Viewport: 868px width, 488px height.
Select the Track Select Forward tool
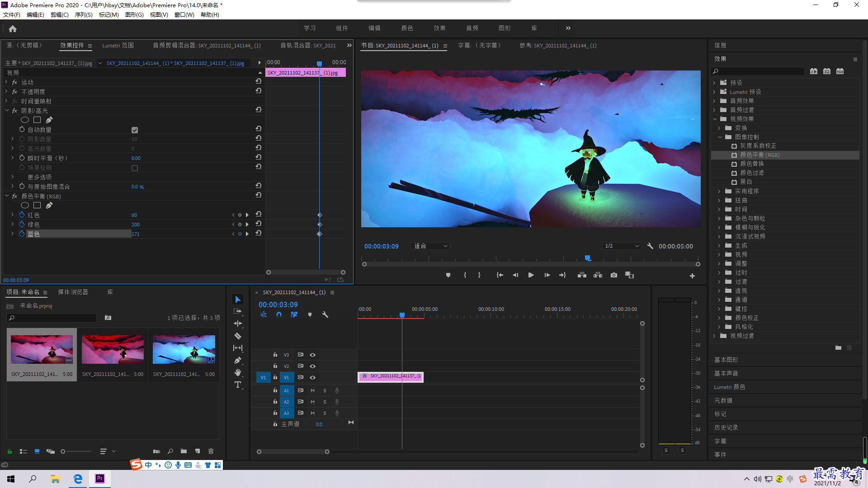click(x=238, y=312)
